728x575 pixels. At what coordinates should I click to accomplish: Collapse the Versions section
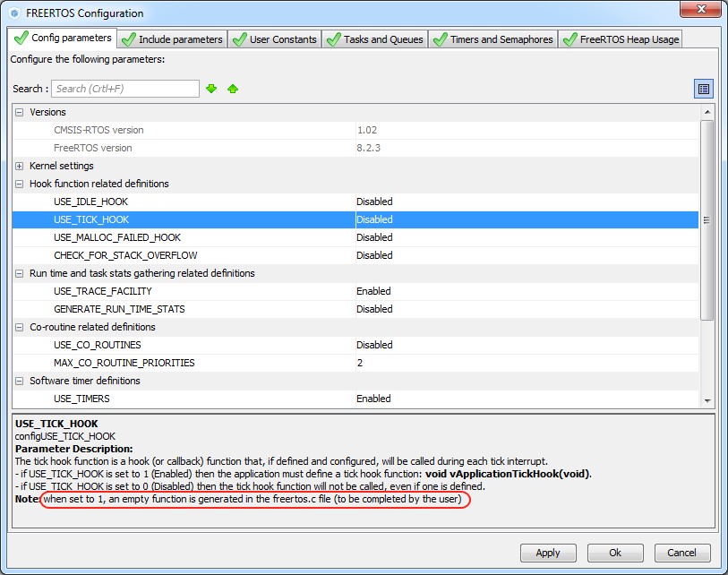[x=19, y=112]
